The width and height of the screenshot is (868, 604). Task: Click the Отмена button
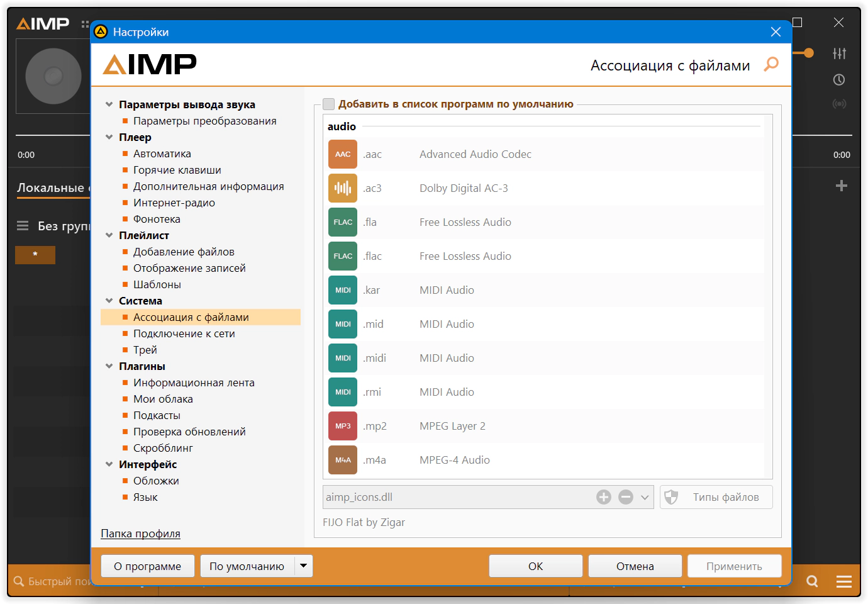[635, 566]
